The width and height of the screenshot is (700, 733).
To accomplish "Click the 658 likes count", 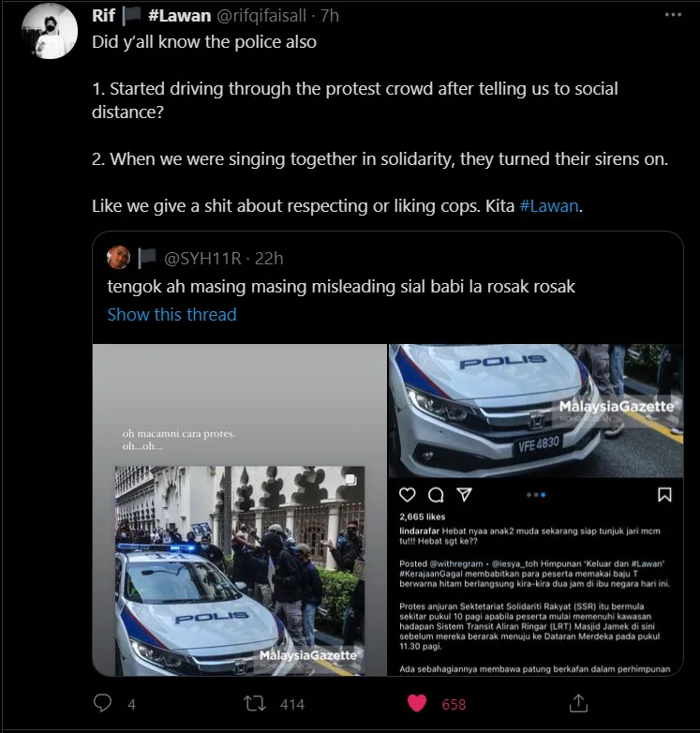I will tap(454, 704).
